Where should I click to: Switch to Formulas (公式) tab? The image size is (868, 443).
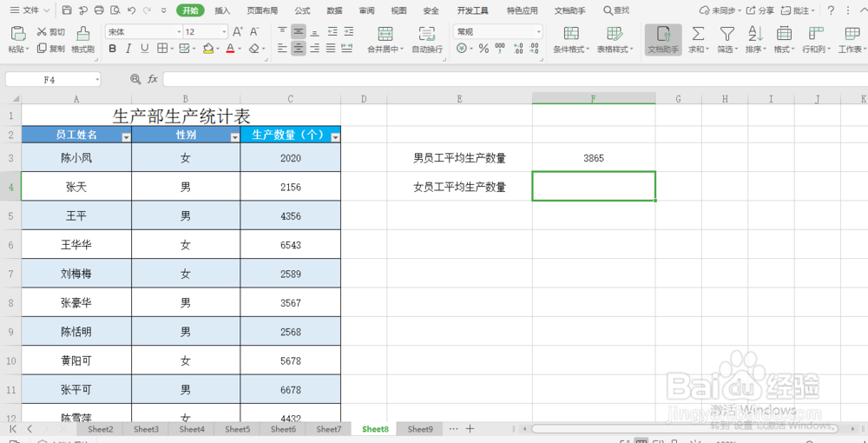[302, 10]
